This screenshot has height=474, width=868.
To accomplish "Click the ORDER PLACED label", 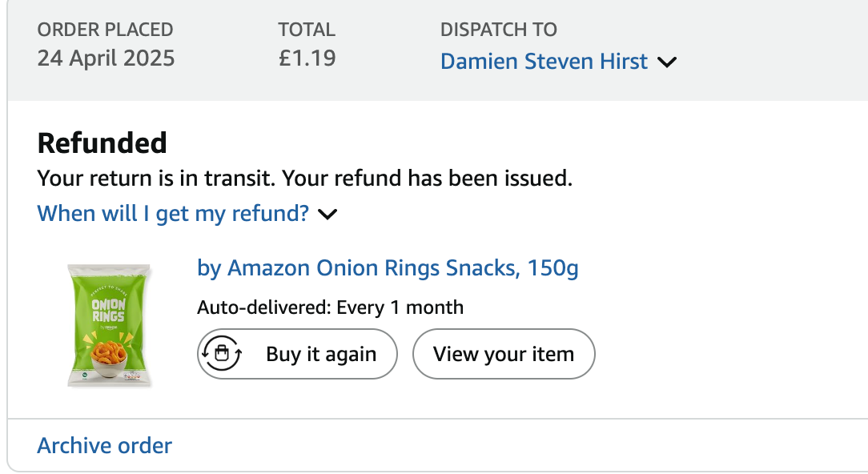I will pyautogui.click(x=105, y=30).
